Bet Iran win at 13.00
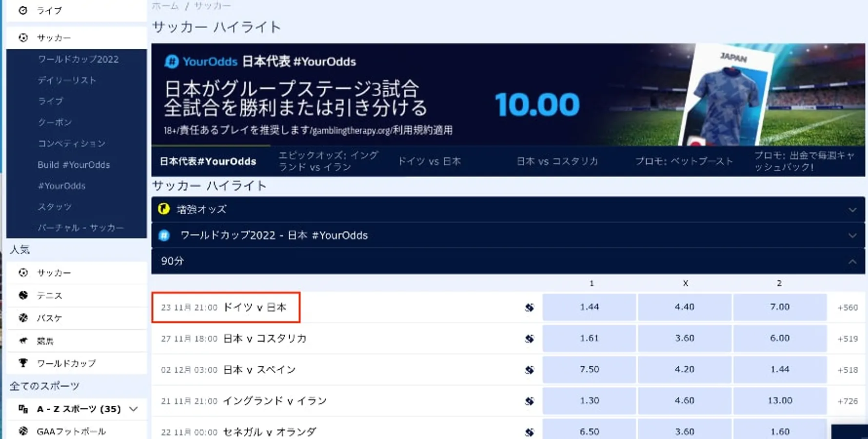Image resolution: width=868 pixels, height=439 pixels. [x=780, y=401]
